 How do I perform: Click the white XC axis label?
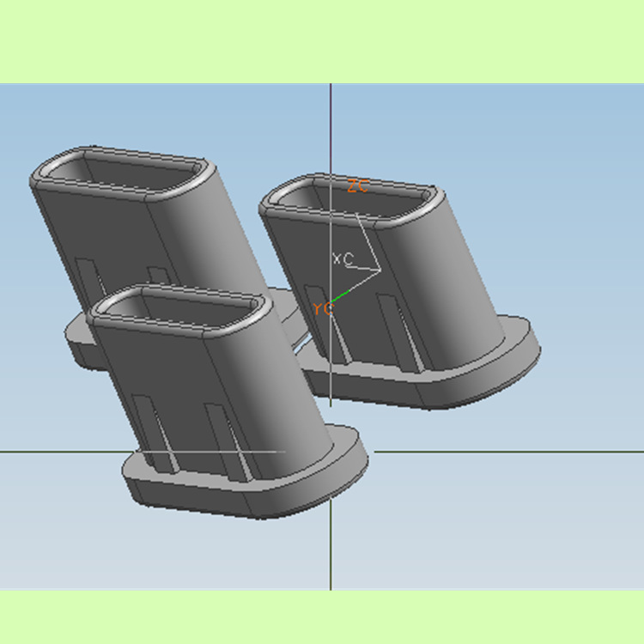[343, 259]
